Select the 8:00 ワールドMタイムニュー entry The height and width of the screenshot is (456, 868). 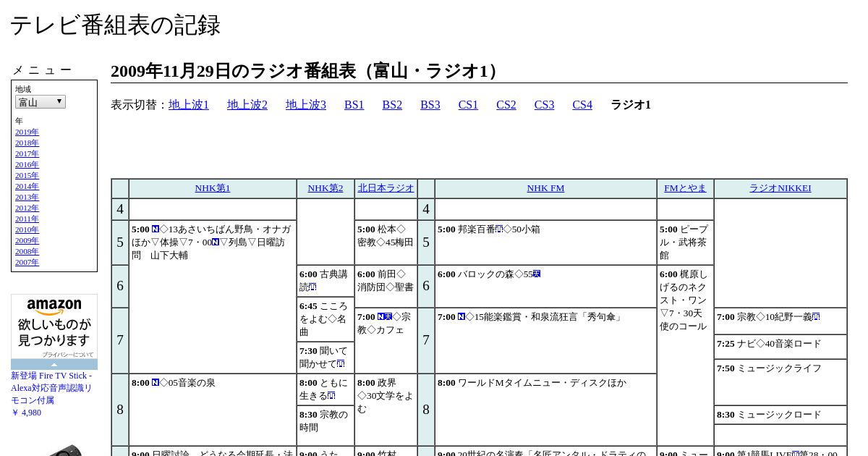click(x=545, y=410)
